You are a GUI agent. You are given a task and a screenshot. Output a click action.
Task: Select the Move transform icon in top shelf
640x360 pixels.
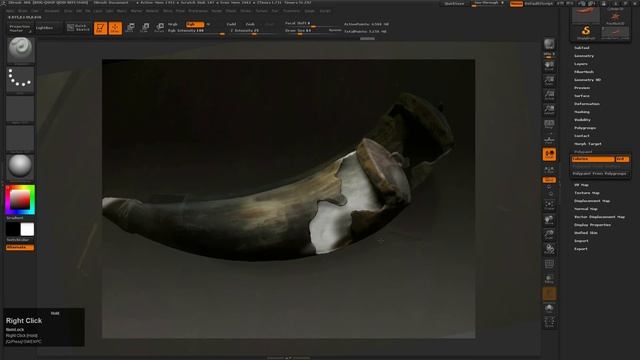[130, 28]
